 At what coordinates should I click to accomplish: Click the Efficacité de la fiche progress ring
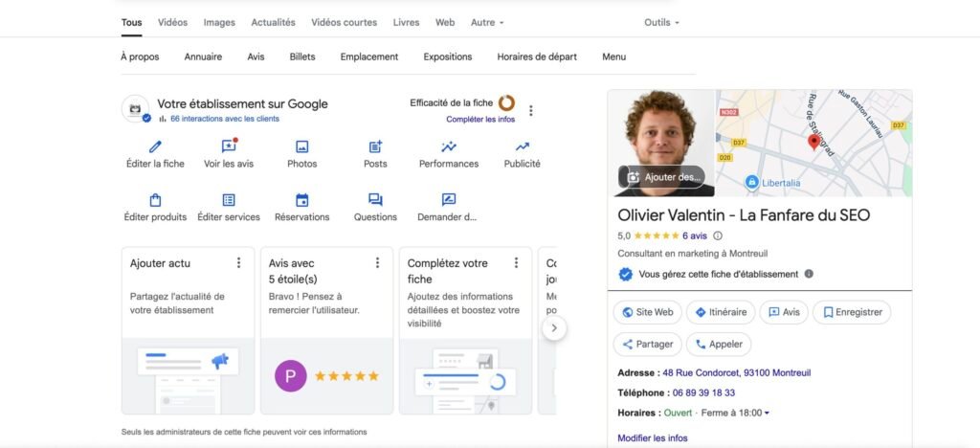[x=506, y=103]
